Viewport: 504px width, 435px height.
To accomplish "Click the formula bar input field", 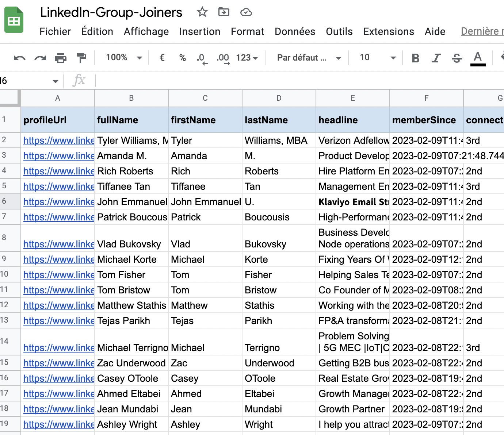I will [x=292, y=81].
